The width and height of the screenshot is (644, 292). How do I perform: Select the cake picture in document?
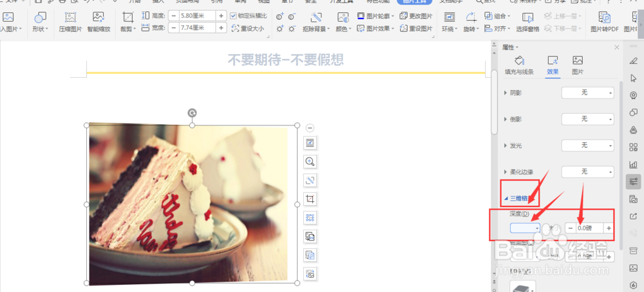188,204
